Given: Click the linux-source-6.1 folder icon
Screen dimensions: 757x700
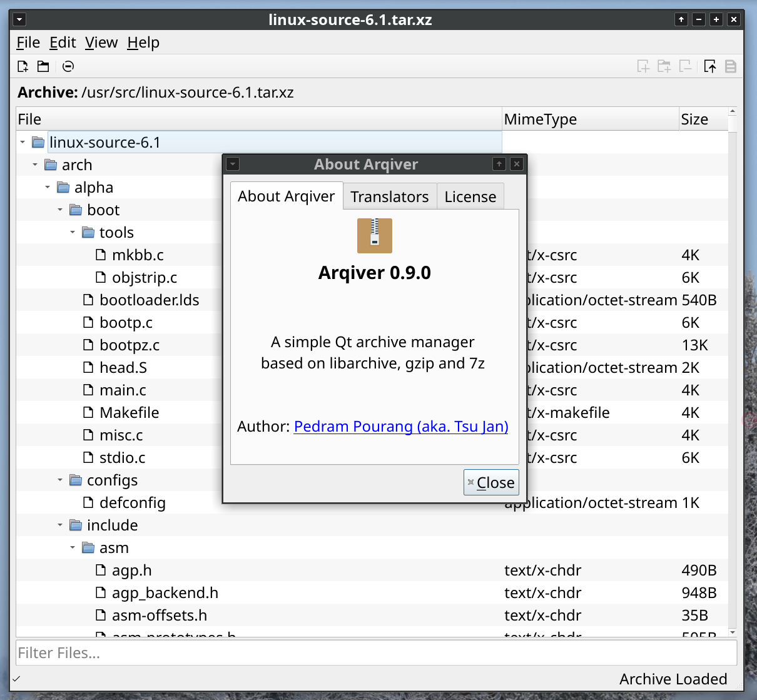Looking at the screenshot, I should pos(38,143).
